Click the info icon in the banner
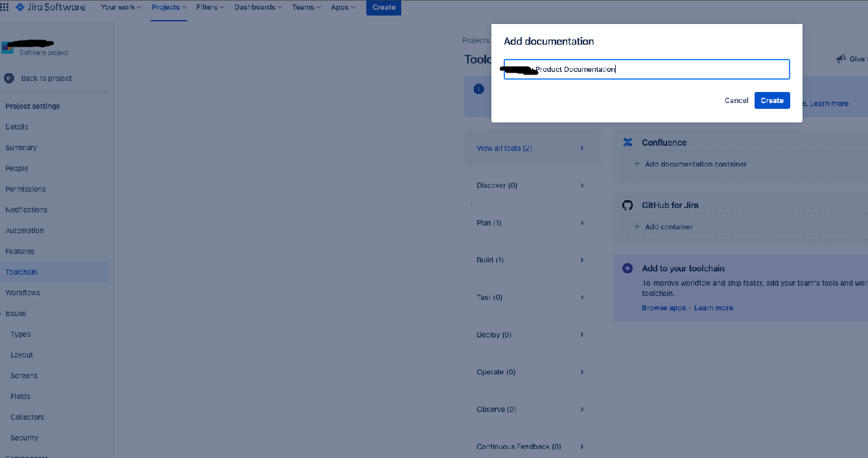The image size is (868, 458). pyautogui.click(x=478, y=89)
